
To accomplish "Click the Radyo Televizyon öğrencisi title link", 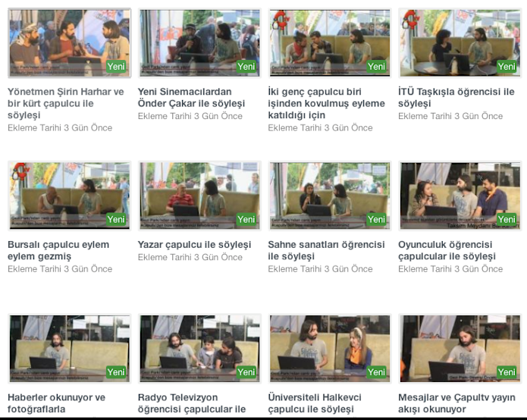I will [x=192, y=403].
